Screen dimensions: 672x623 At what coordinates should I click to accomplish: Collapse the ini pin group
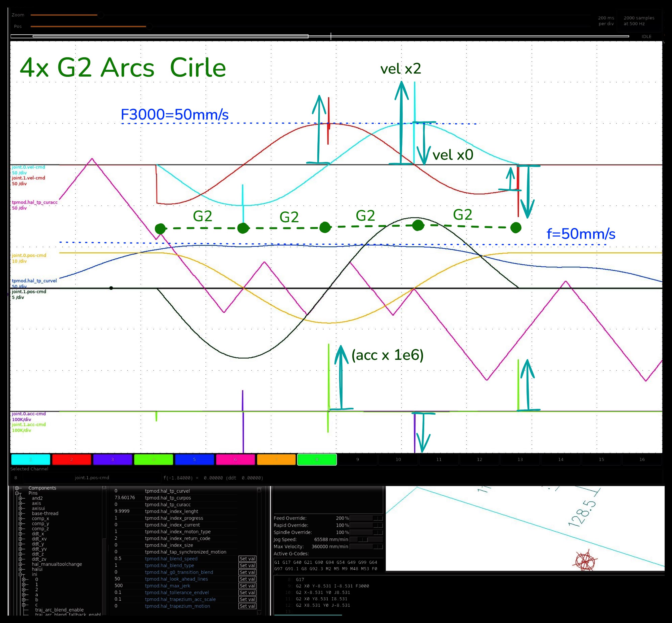(20, 574)
